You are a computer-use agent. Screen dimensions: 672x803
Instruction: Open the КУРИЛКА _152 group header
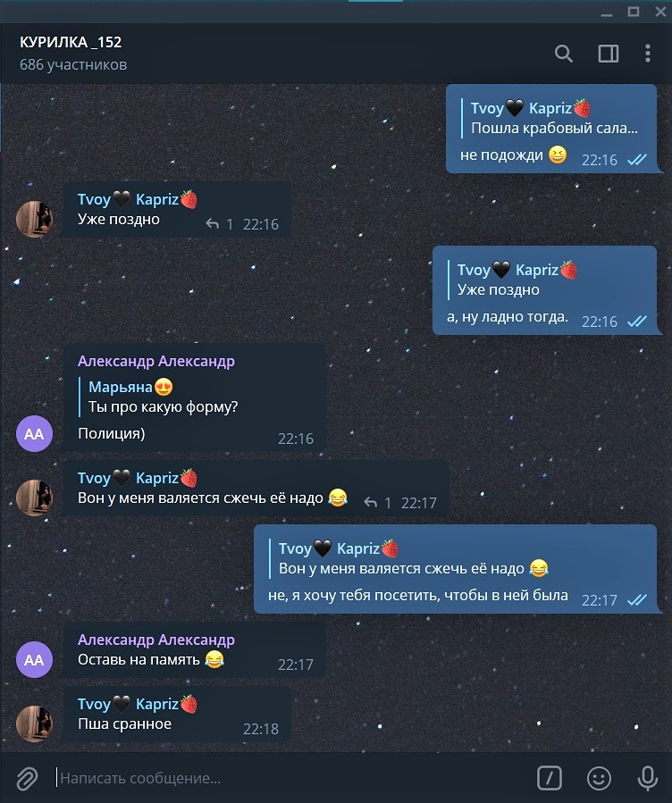coord(71,42)
